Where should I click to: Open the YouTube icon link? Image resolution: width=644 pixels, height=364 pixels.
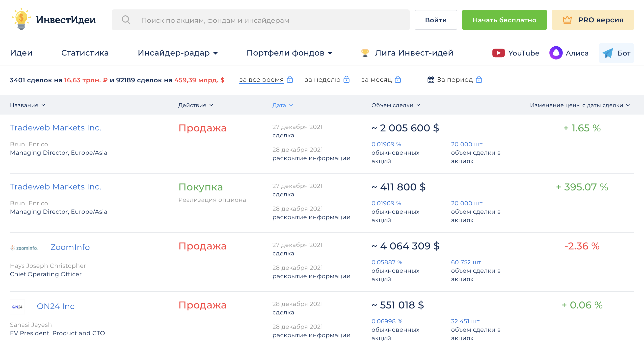click(498, 53)
